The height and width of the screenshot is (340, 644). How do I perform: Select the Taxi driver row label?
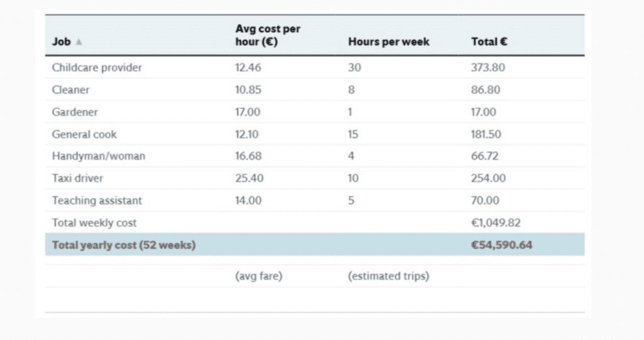coord(79,178)
